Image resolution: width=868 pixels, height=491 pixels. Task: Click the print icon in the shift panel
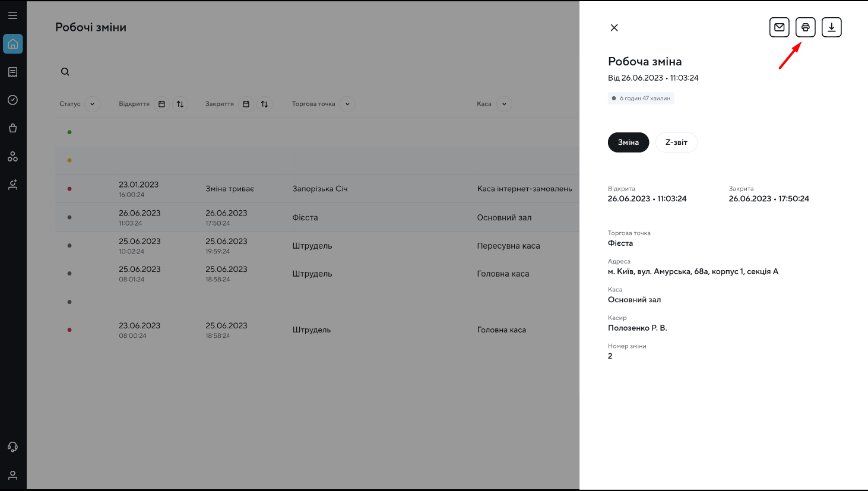[x=805, y=27]
